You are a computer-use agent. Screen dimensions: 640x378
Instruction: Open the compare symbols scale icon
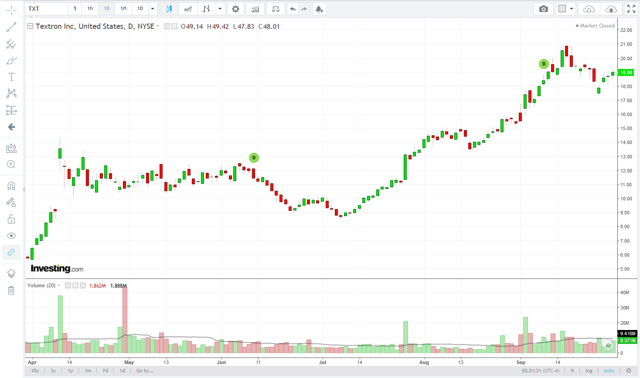[276, 9]
